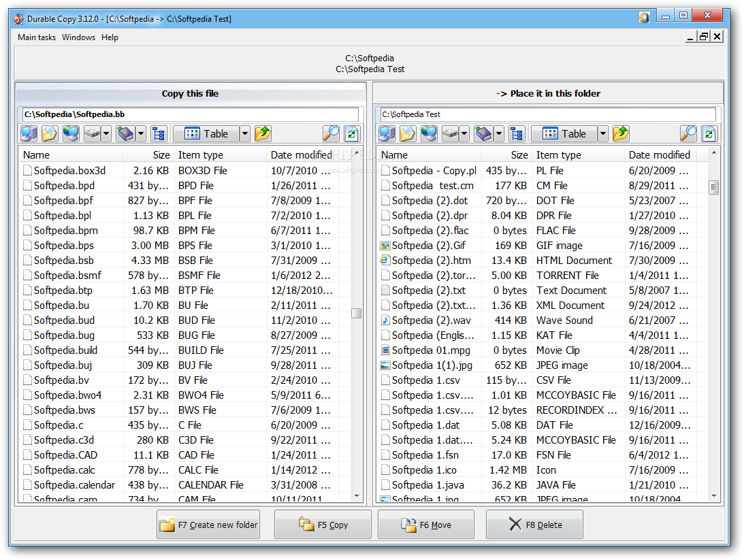Go up one folder level in left pane

(262, 134)
